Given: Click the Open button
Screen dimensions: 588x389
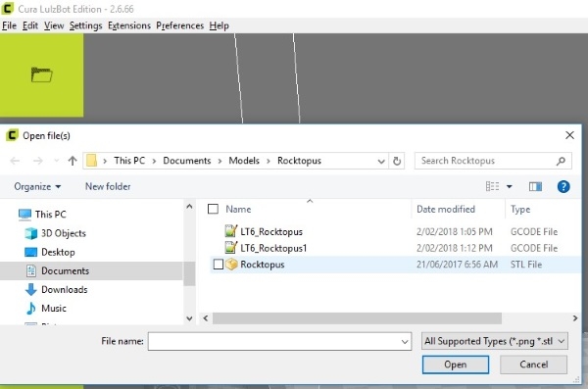Looking at the screenshot, I should 456,365.
